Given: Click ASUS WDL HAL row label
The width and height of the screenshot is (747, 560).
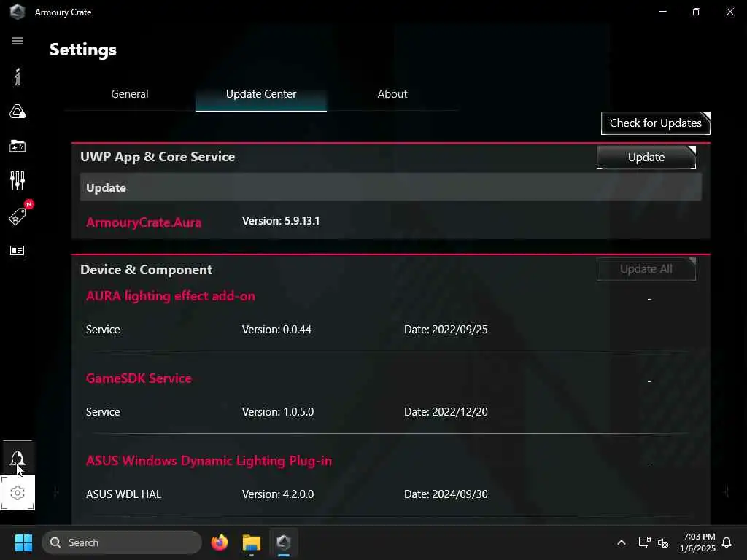Looking at the screenshot, I should coord(123,494).
